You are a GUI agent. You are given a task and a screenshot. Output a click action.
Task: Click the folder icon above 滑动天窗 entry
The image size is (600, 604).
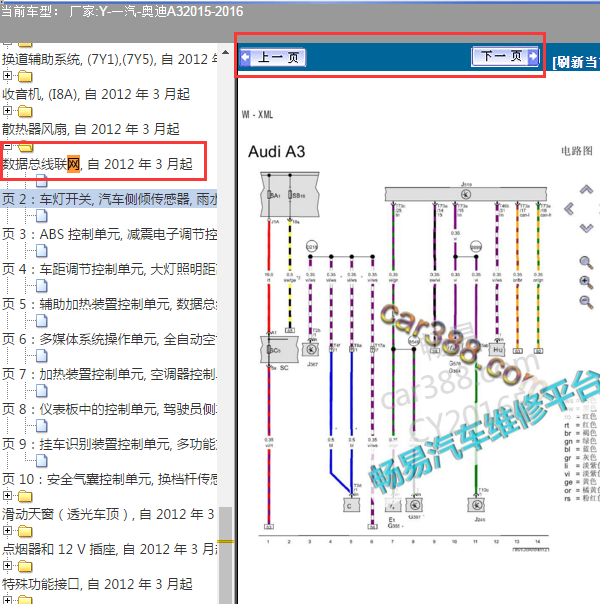click(25, 496)
